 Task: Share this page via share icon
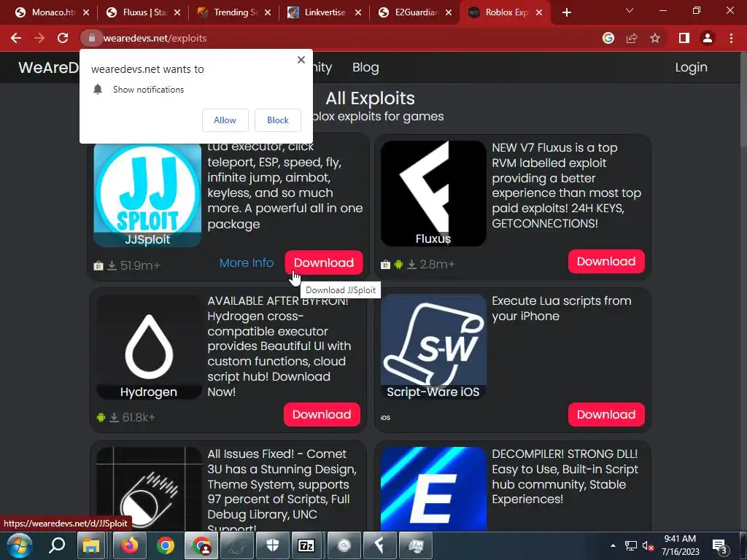(x=632, y=38)
